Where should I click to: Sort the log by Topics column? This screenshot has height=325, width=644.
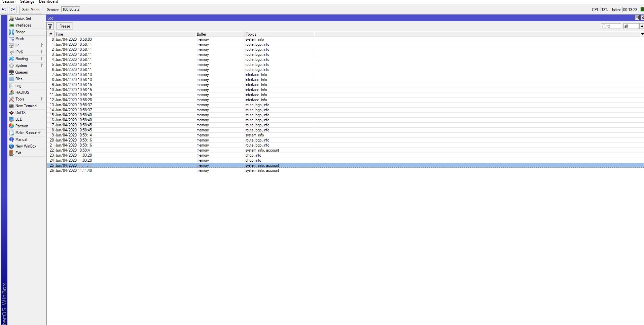pos(279,34)
